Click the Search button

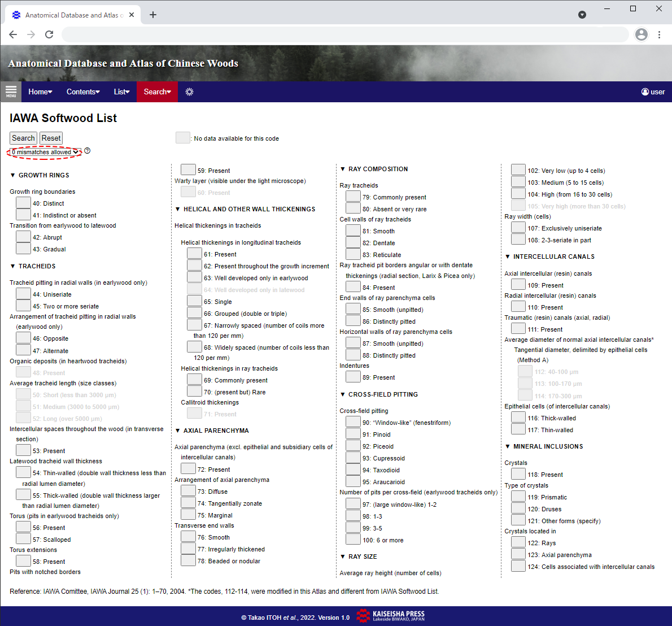(23, 138)
